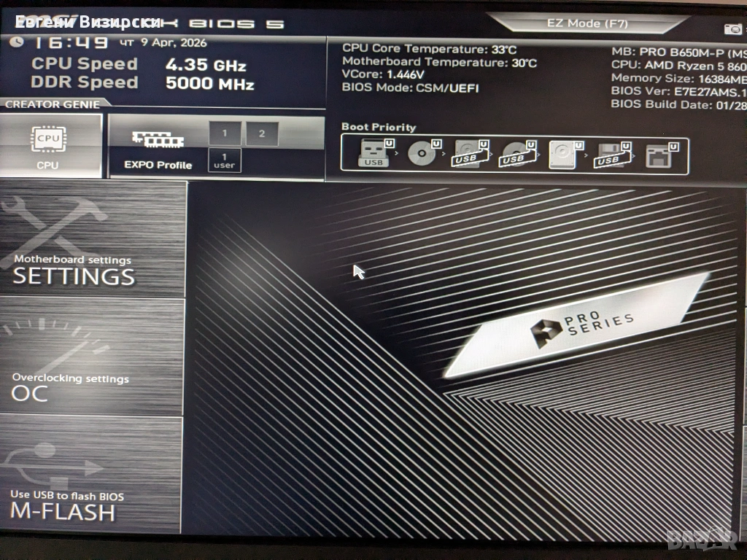Select optical disc boot device

pos(424,153)
